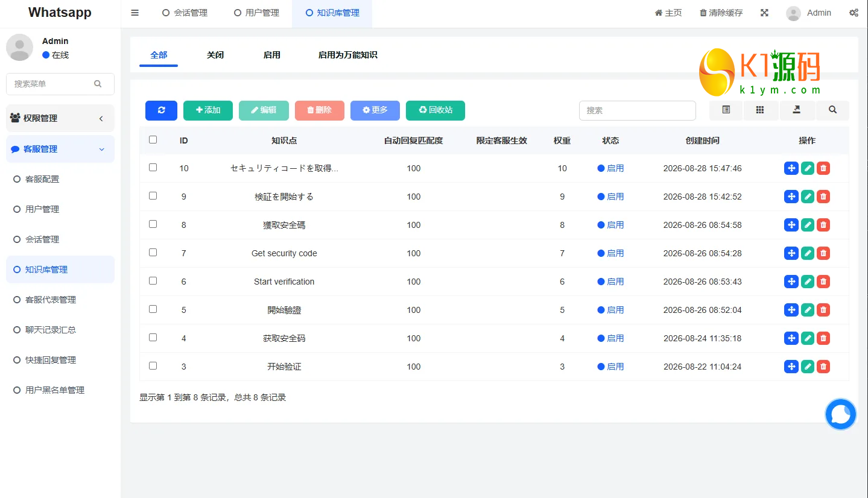Click the drag handle for row ID 10
This screenshot has width=868, height=498.
791,168
